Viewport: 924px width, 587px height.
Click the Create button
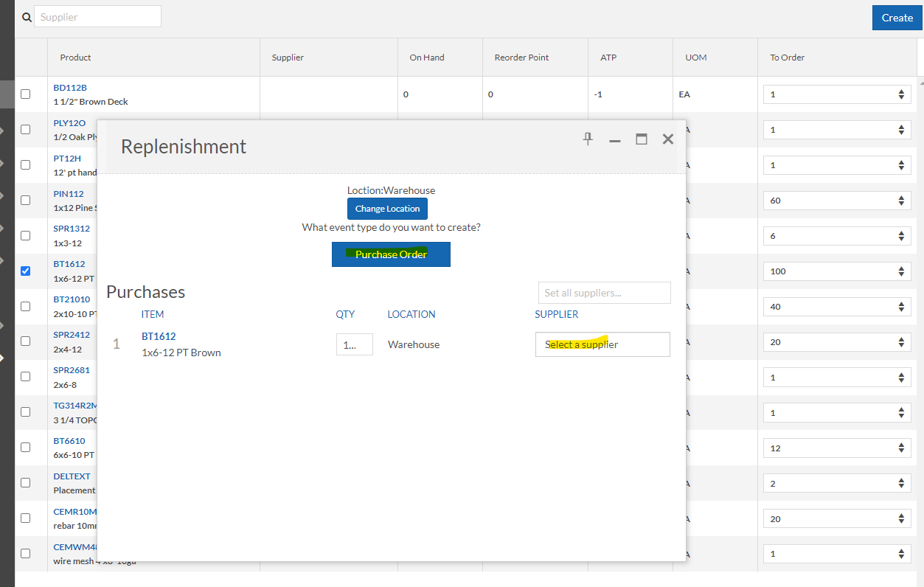897,18
